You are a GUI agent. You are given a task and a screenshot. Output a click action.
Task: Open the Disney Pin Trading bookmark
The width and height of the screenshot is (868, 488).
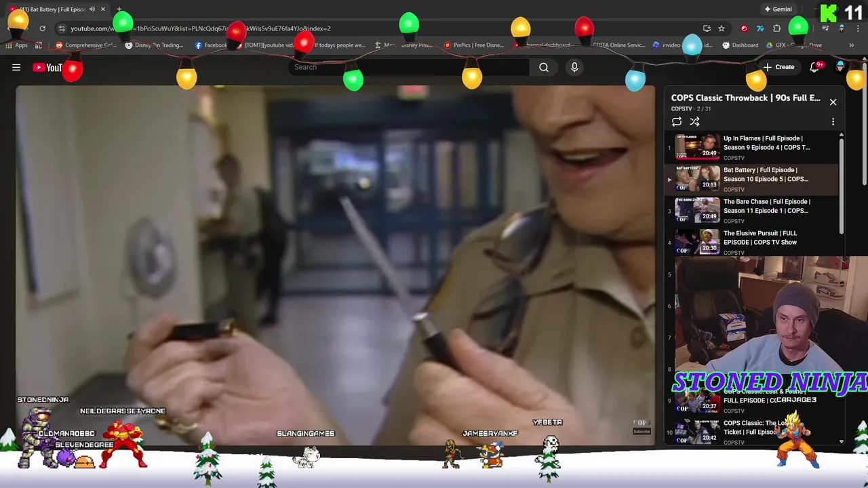[x=154, y=45]
